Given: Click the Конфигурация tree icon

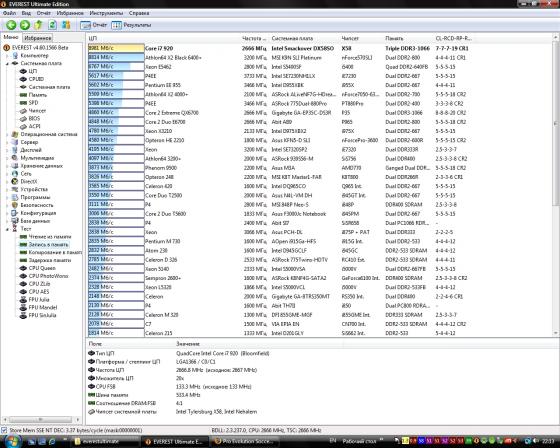Looking at the screenshot, I should click(x=15, y=213).
